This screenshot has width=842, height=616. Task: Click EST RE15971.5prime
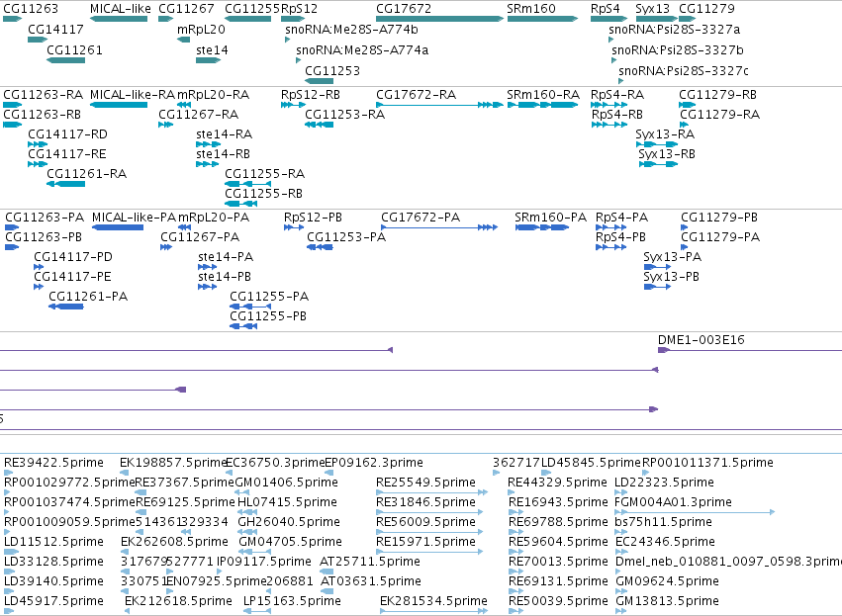click(425, 542)
